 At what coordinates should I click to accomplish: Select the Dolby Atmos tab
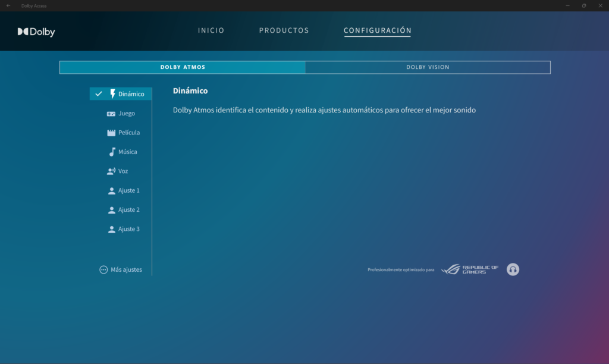tap(183, 67)
